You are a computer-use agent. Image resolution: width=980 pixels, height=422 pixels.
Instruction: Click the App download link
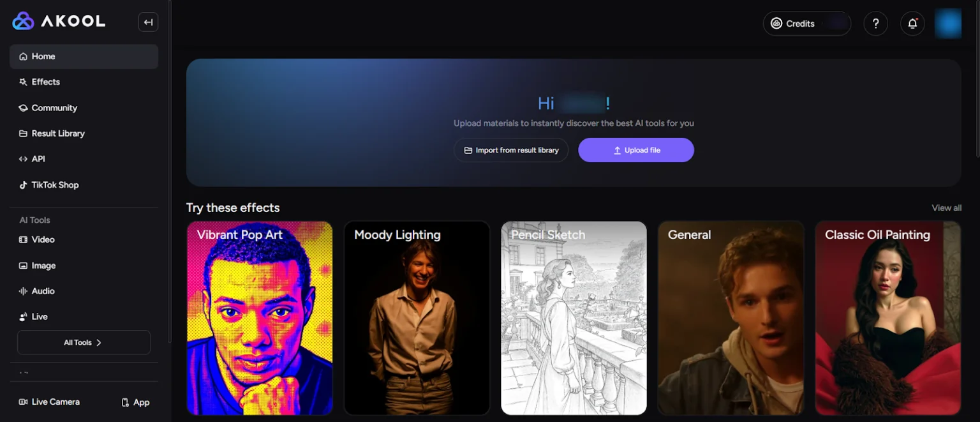(x=135, y=402)
